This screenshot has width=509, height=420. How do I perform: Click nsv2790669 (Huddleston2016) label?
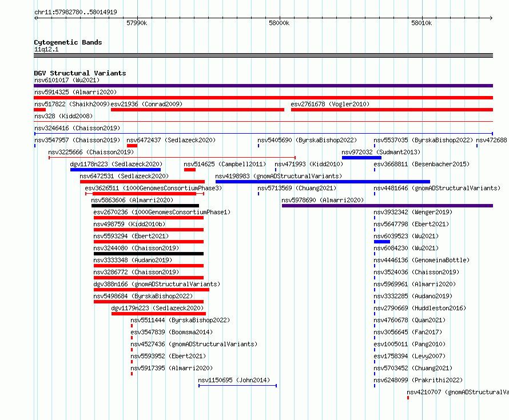[x=420, y=308]
